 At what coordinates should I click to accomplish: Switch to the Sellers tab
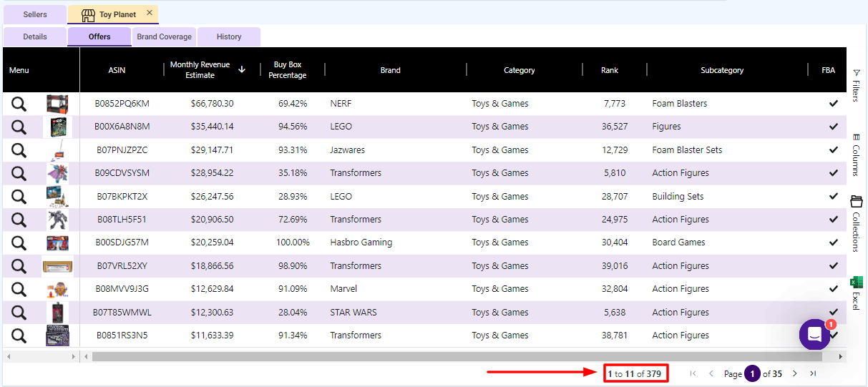pos(35,14)
